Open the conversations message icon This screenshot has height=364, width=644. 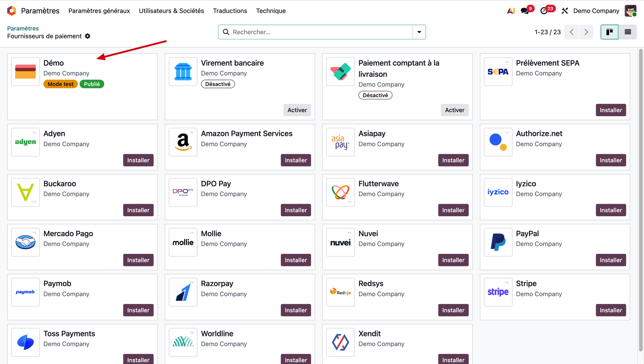525,11
